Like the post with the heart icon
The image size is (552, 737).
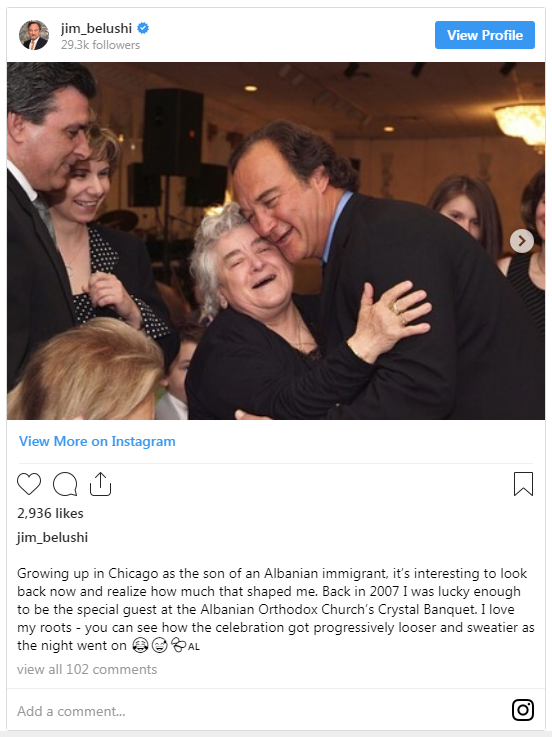(x=29, y=484)
